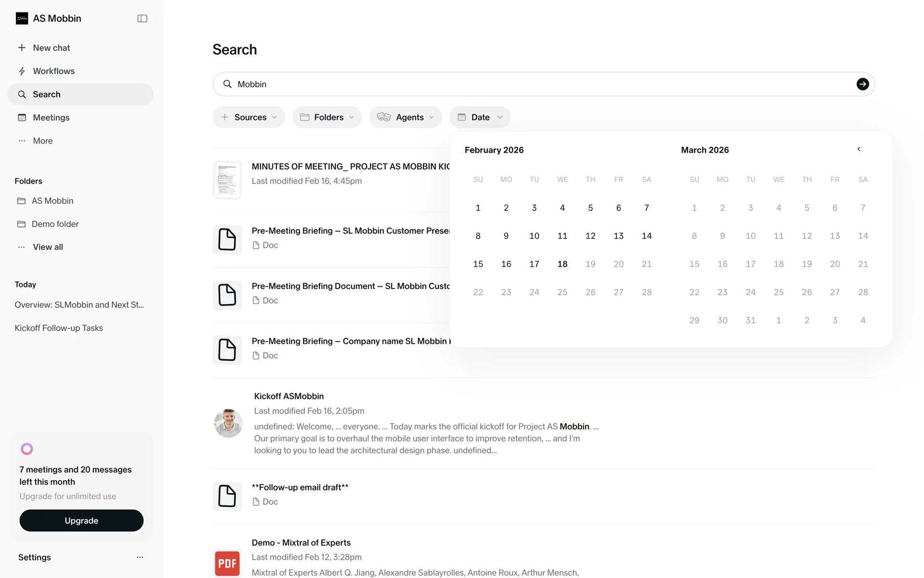Start a New chat

pyautogui.click(x=51, y=48)
